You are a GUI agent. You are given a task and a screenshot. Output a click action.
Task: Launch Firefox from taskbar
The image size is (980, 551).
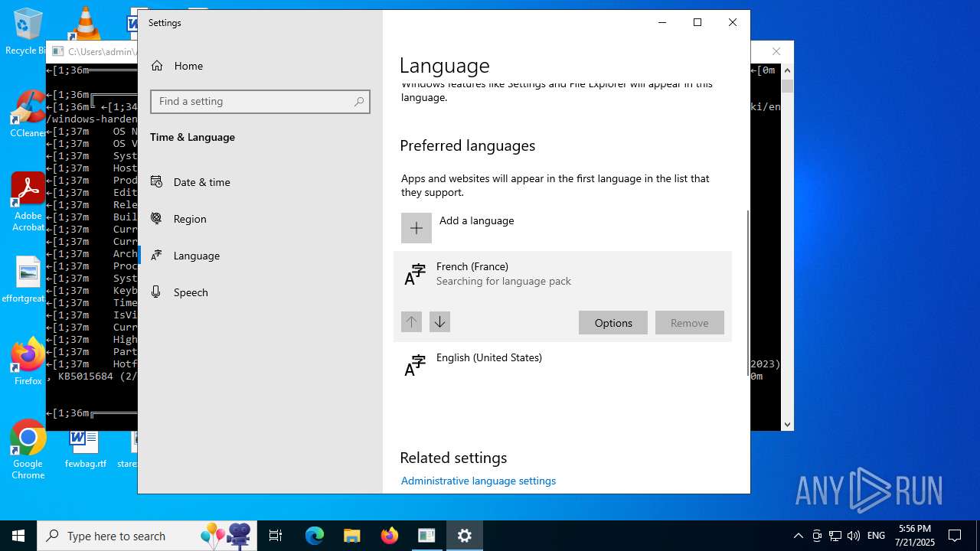(390, 536)
